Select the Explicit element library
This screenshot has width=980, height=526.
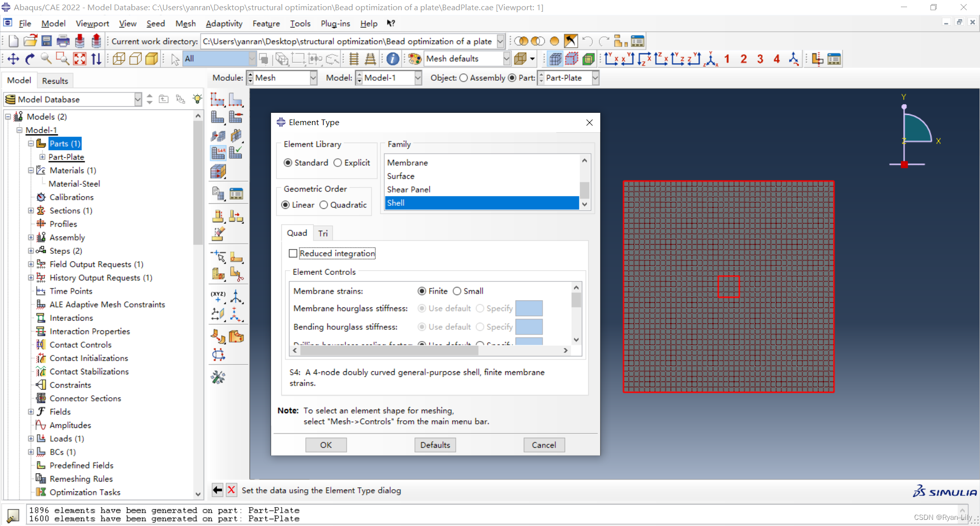click(337, 163)
